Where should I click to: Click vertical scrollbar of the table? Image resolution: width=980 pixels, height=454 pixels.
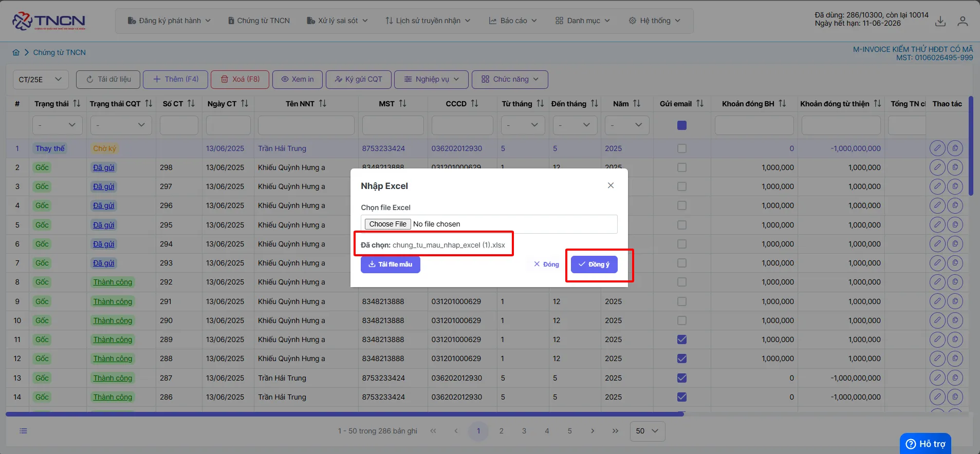971,146
